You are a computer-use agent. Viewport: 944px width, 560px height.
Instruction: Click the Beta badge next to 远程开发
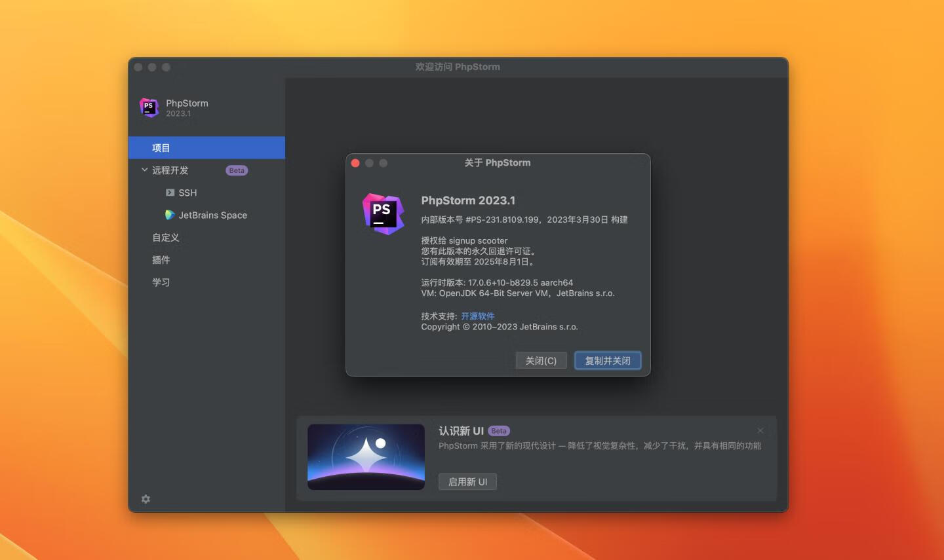pyautogui.click(x=237, y=170)
